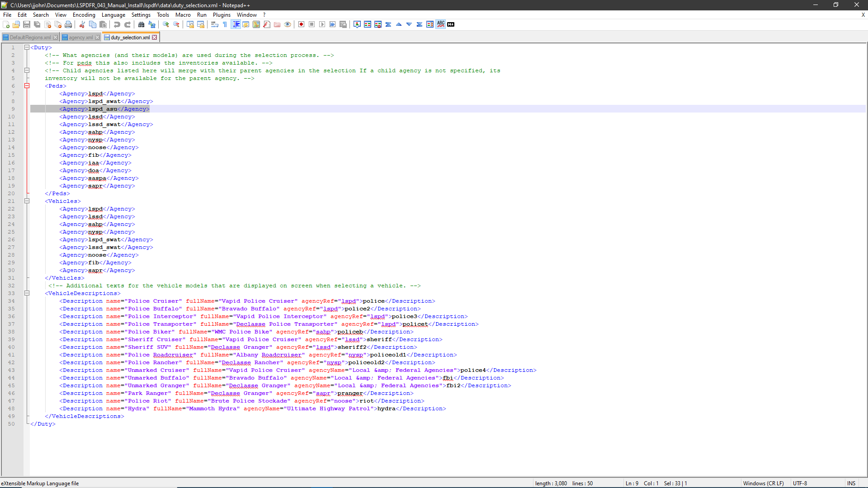Click the New file toolbar icon

[6, 24]
